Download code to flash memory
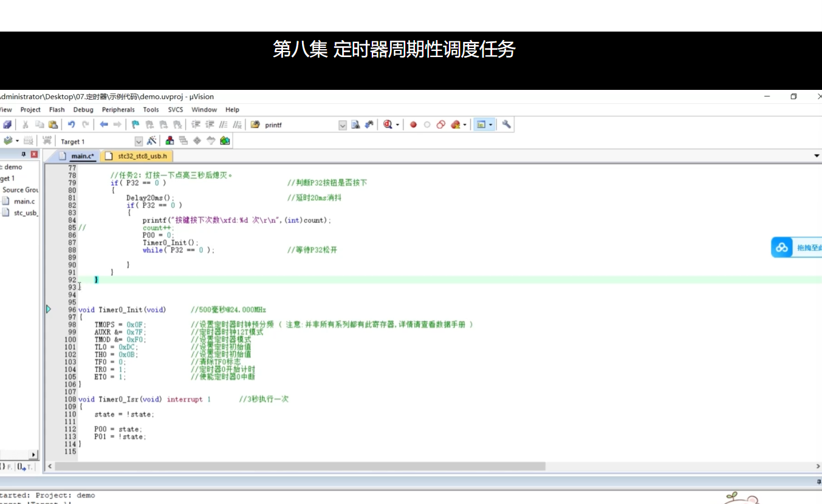 46,140
